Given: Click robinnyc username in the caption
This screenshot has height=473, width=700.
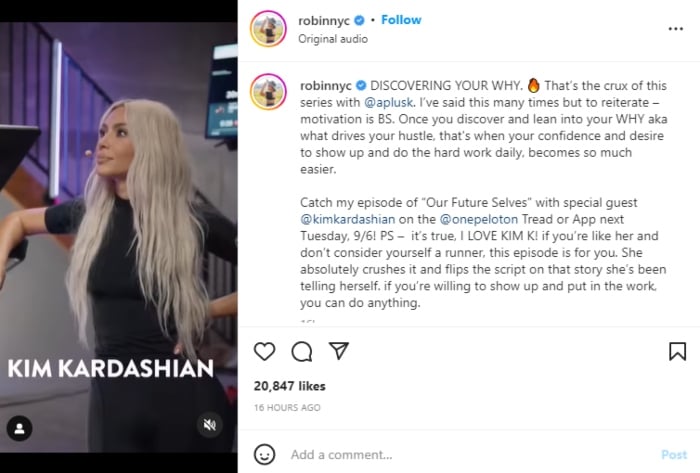Looking at the screenshot, I should [326, 86].
